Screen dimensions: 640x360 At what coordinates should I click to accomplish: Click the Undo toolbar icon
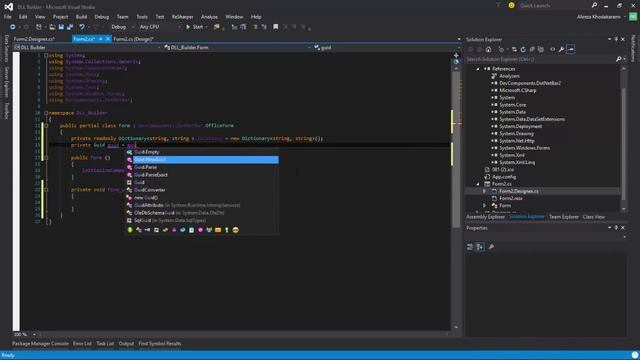[82, 27]
